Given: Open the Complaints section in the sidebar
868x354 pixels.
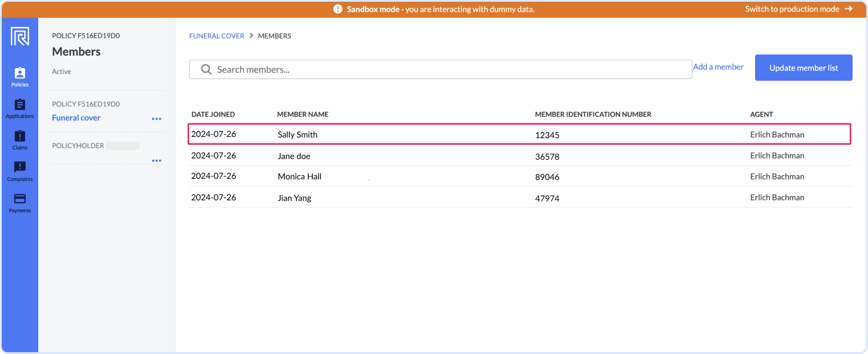Looking at the screenshot, I should [20, 170].
